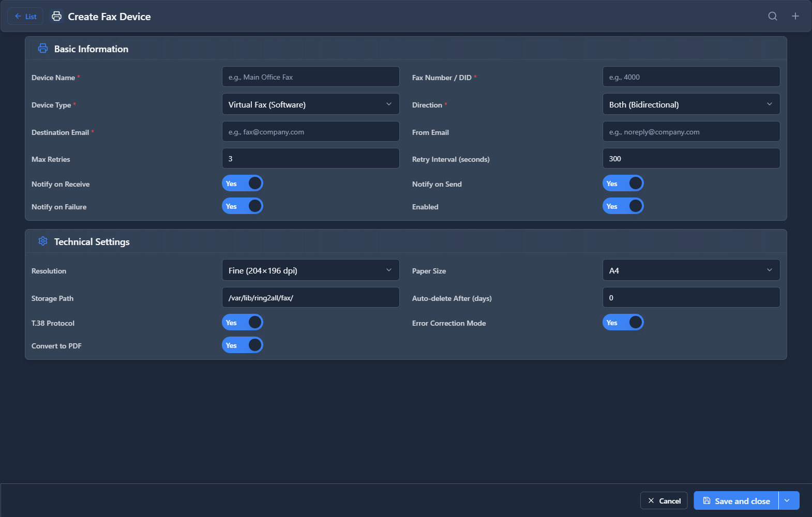812x517 pixels.
Task: Open the Save and close options arrow
Action: pyautogui.click(x=788, y=500)
